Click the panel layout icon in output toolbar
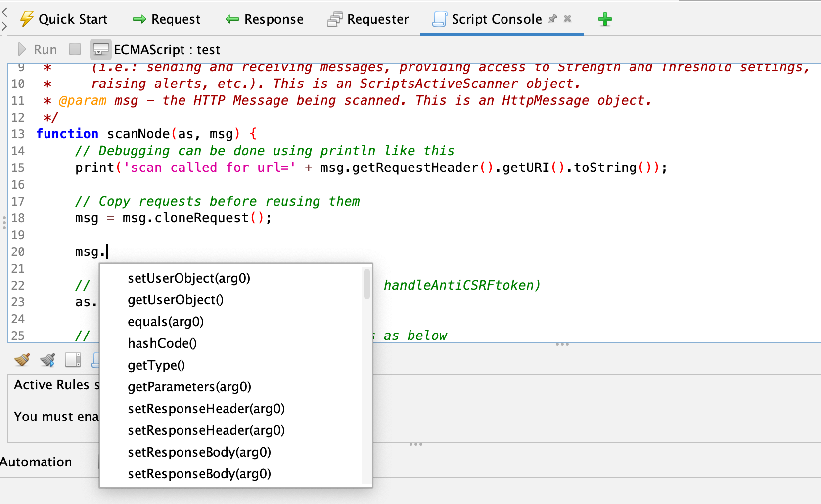This screenshot has width=821, height=504. 73,360
